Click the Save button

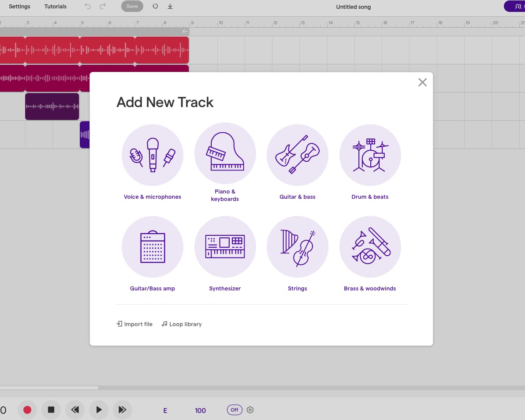132,6
